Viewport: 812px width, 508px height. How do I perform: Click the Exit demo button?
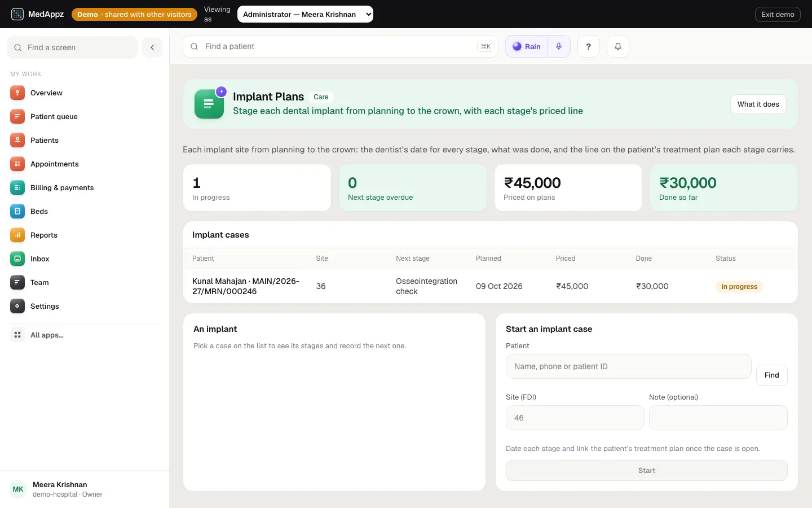(x=778, y=14)
